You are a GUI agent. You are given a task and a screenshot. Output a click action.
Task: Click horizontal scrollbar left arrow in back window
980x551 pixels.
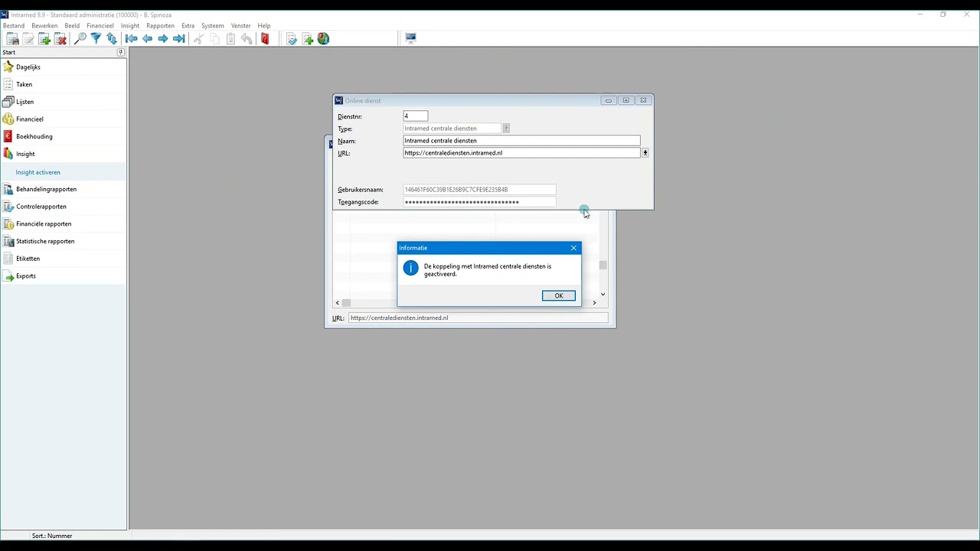338,303
